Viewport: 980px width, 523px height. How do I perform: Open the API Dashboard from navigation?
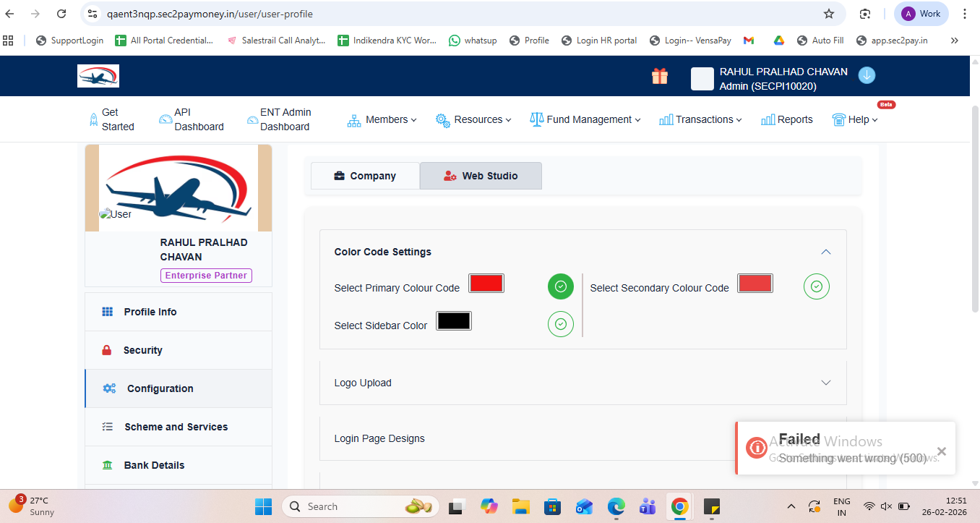click(x=192, y=119)
